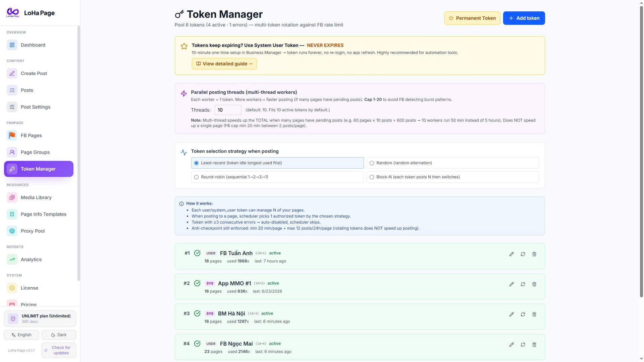Image resolution: width=644 pixels, height=362 pixels.
Task: Open the Pricing sidebar item
Action: click(x=39, y=303)
